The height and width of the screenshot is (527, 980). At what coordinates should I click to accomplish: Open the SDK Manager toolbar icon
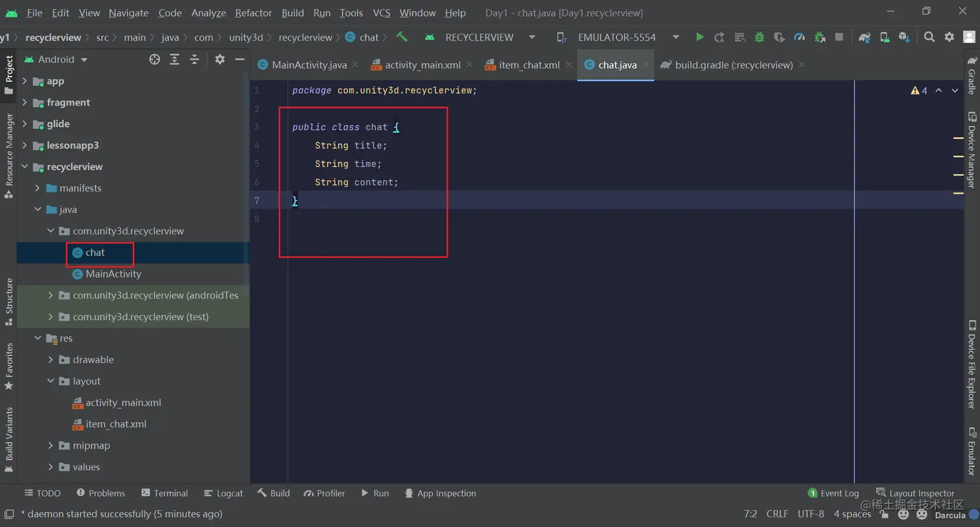(904, 37)
